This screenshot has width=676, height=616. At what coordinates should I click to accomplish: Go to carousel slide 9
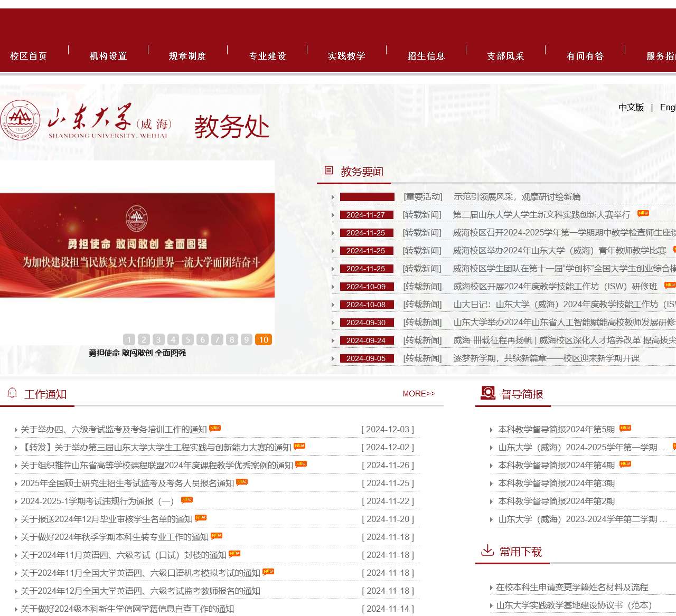[247, 339]
